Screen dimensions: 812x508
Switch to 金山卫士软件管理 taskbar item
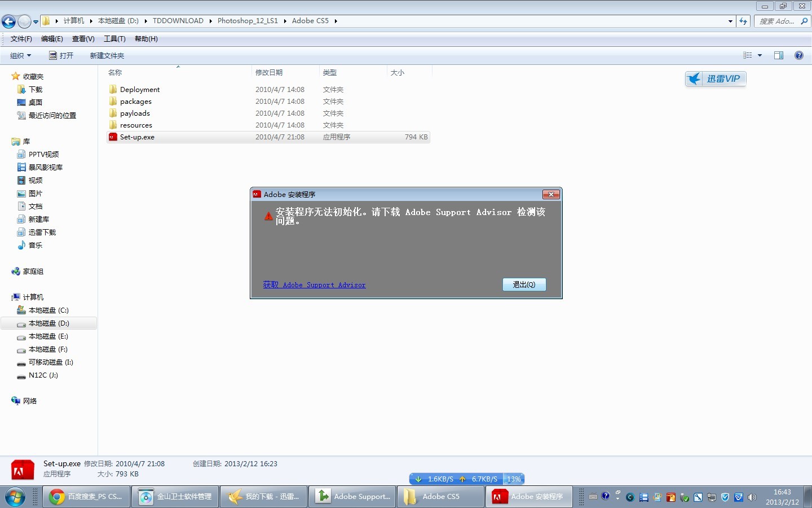[175, 497]
